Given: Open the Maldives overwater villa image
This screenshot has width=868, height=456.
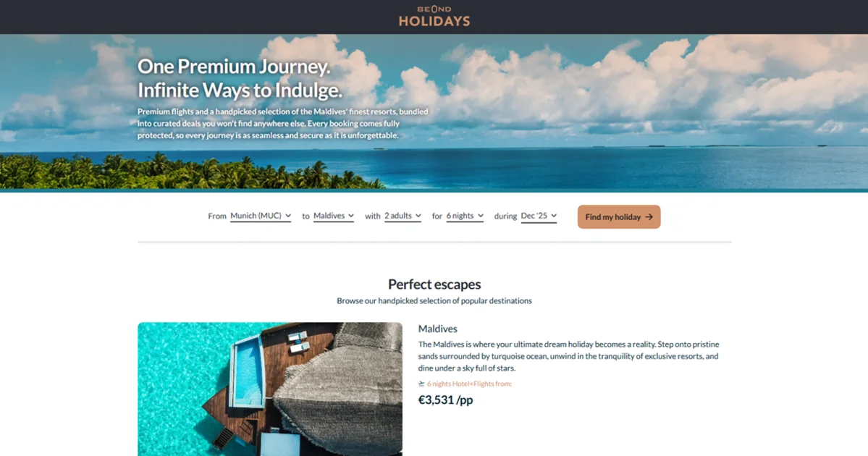Looking at the screenshot, I should (x=270, y=389).
